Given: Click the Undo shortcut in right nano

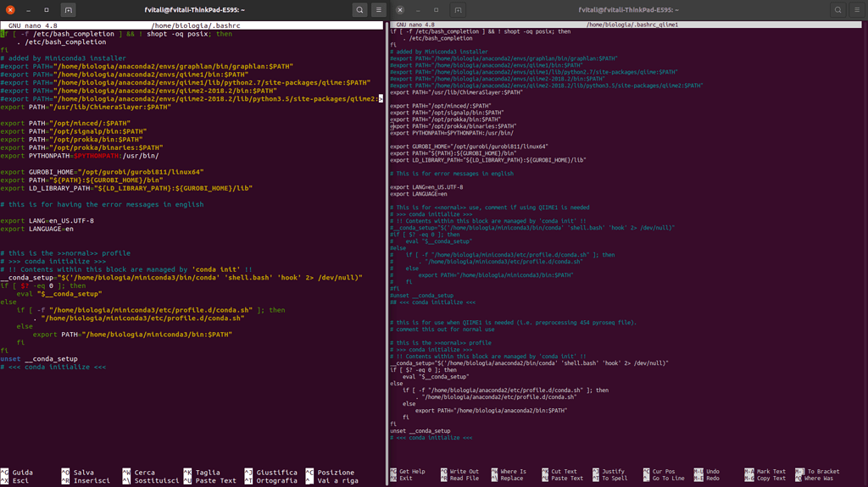Looking at the screenshot, I should [x=712, y=472].
